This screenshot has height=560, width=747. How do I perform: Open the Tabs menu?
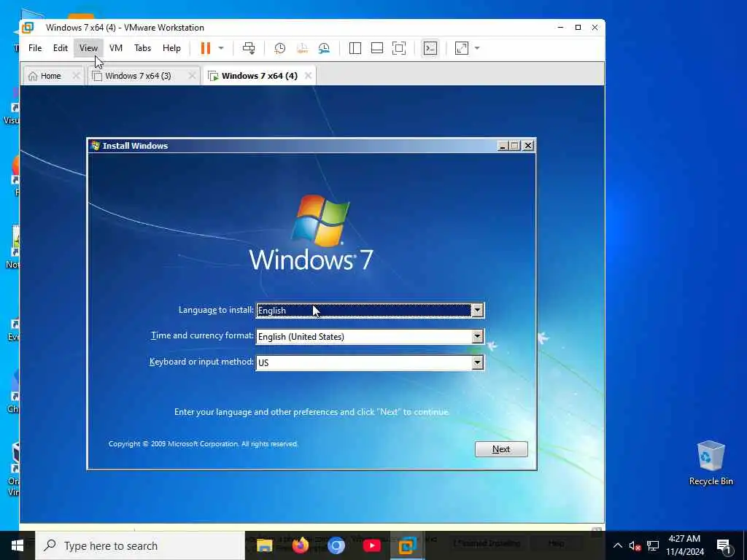click(142, 48)
